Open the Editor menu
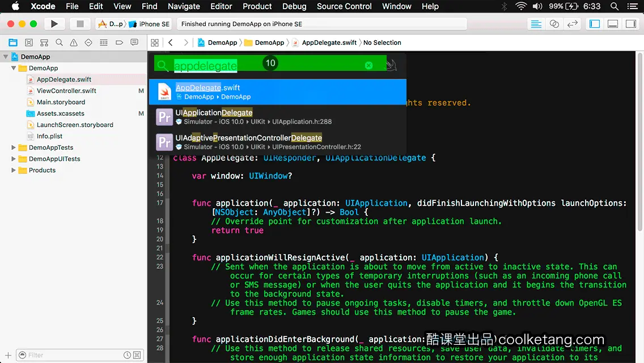 [221, 6]
